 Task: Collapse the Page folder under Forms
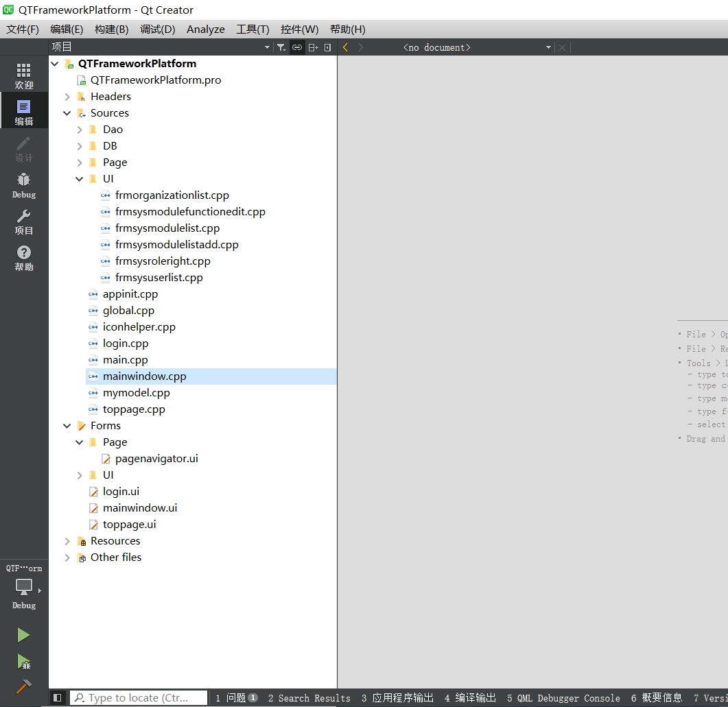click(x=80, y=442)
